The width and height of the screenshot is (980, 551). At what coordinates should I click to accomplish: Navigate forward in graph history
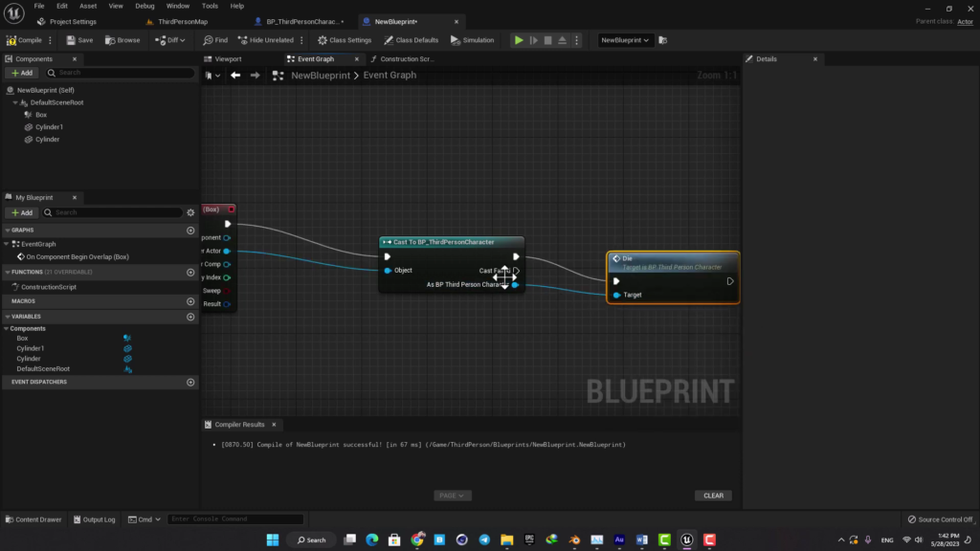[255, 75]
